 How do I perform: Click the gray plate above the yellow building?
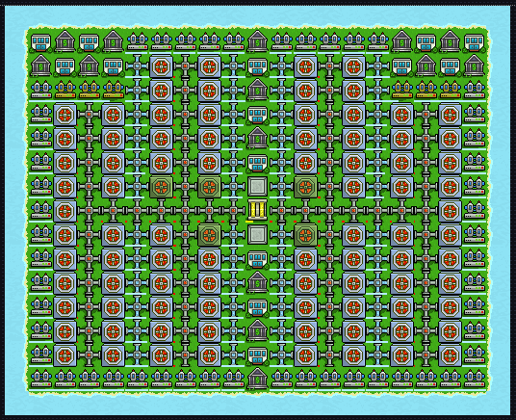click(x=257, y=187)
